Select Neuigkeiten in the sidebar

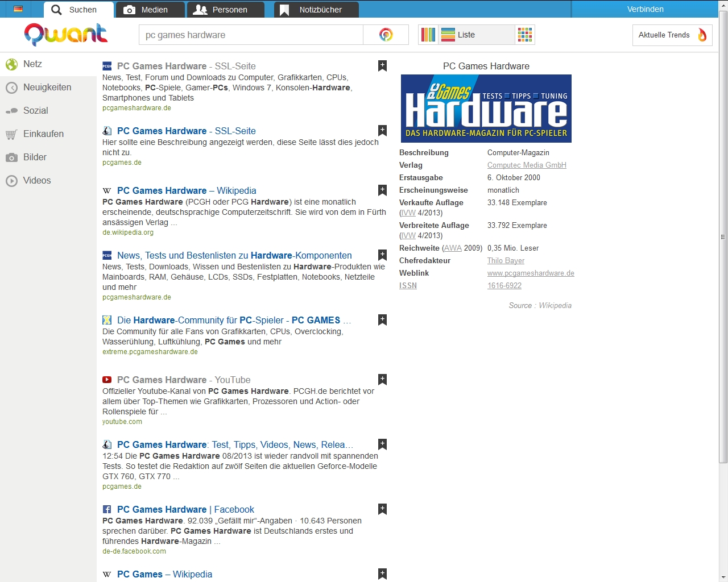[48, 88]
